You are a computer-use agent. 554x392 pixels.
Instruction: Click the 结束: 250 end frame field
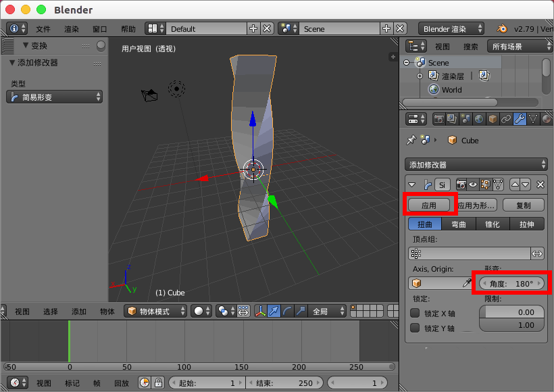[285, 382]
